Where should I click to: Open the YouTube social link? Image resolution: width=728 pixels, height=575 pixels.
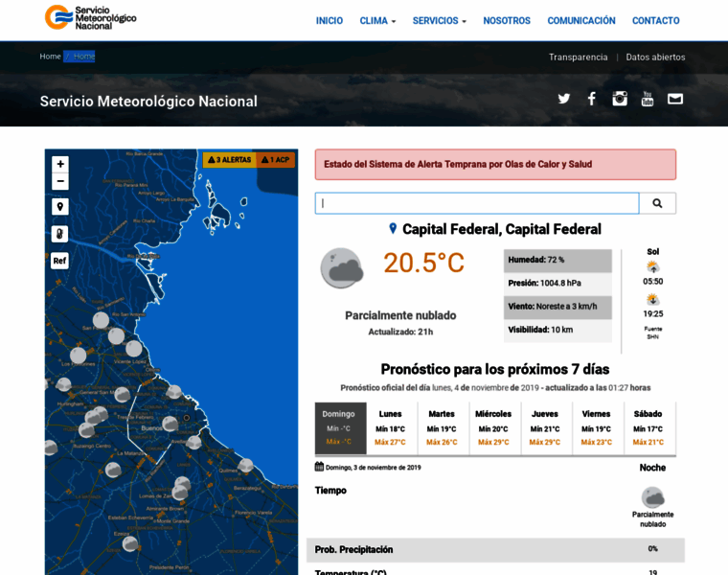coord(648,99)
